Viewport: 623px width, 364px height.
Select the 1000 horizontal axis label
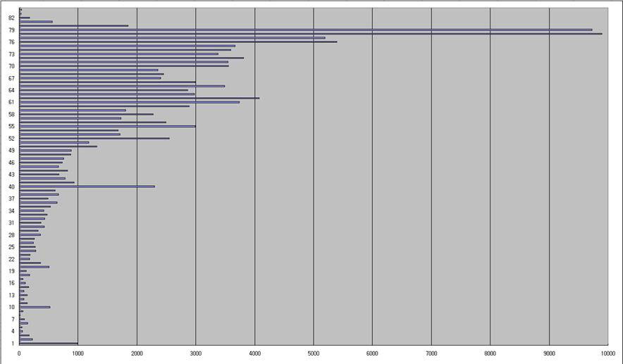[78, 352]
